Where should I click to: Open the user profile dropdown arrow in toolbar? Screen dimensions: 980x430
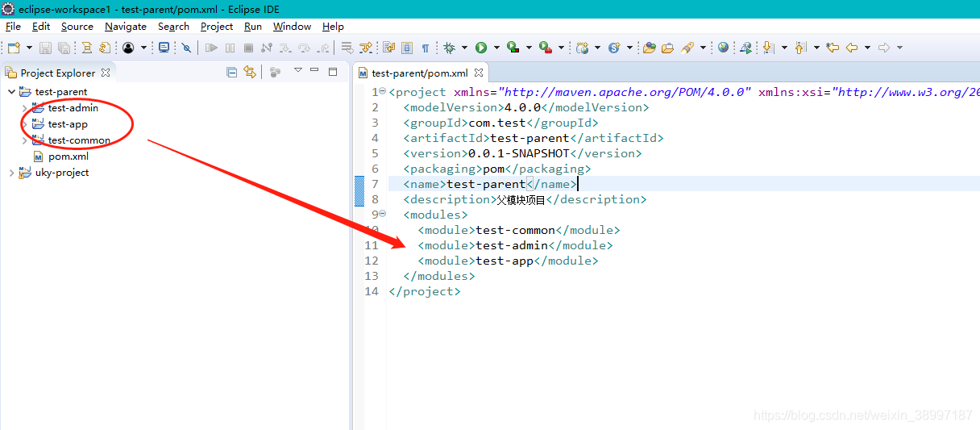[143, 48]
